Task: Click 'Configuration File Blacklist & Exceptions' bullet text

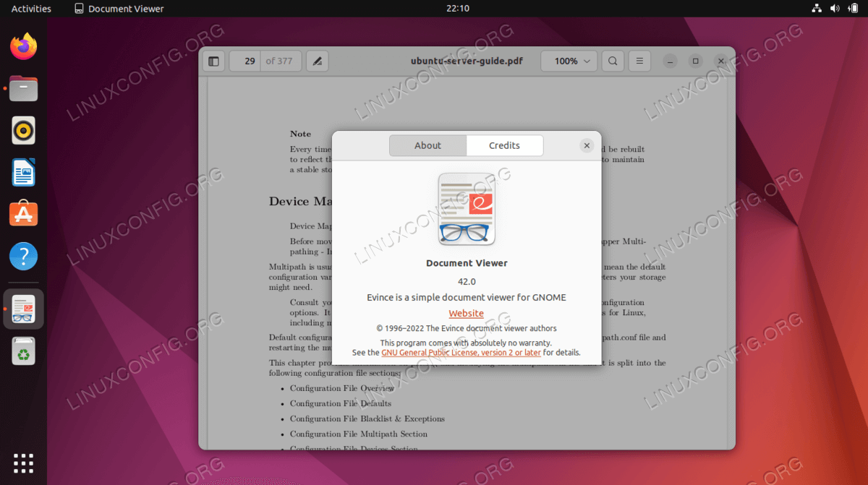Action: pyautogui.click(x=367, y=419)
